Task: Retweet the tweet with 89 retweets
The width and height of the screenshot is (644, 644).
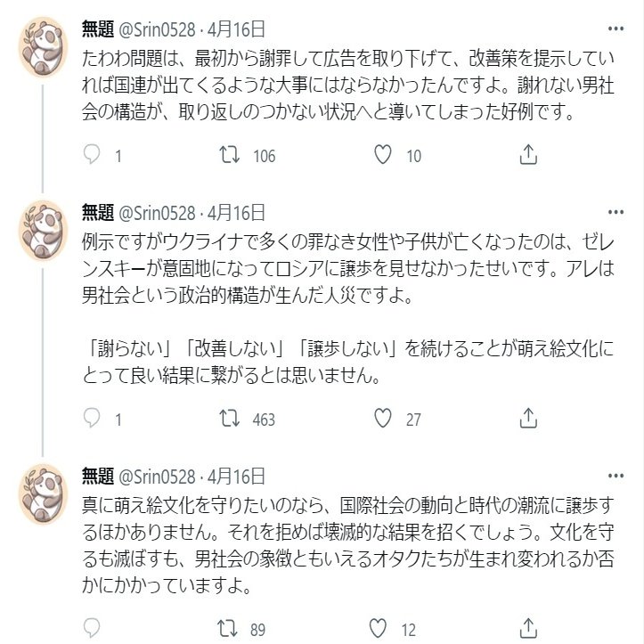Action: pos(230,628)
